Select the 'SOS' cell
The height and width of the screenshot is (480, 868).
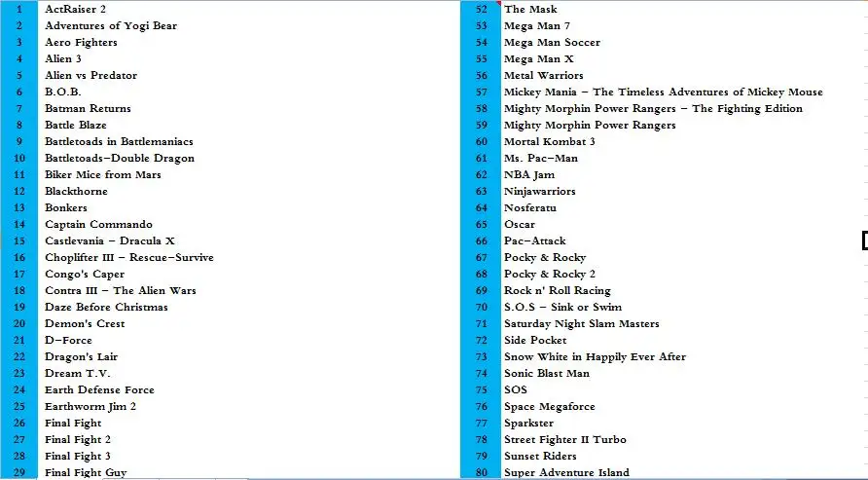pos(516,390)
